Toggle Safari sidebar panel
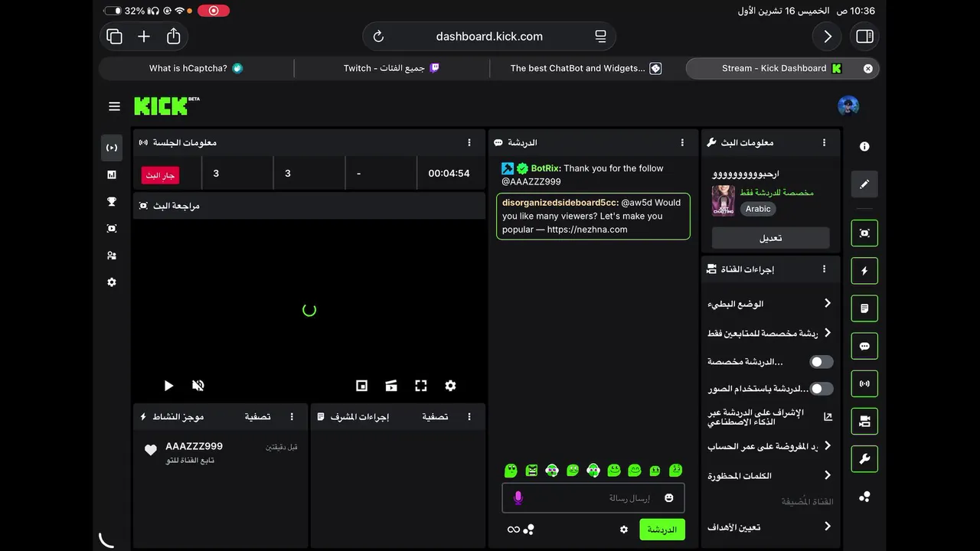 pos(864,36)
